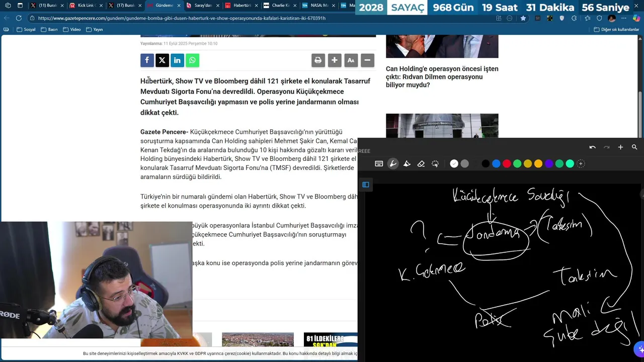Open the TMSF building news thumbnail
This screenshot has width=644, height=362.
click(442, 126)
